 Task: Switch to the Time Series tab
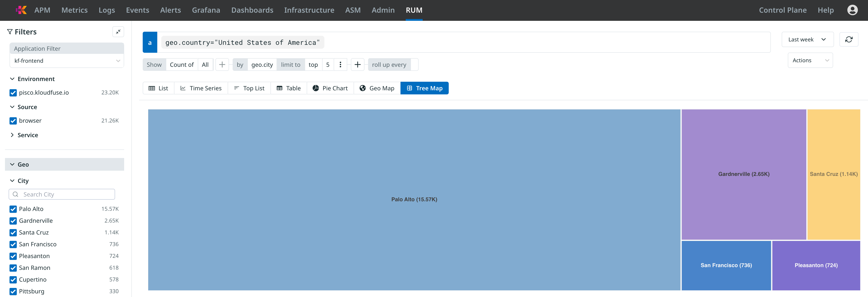(201, 88)
